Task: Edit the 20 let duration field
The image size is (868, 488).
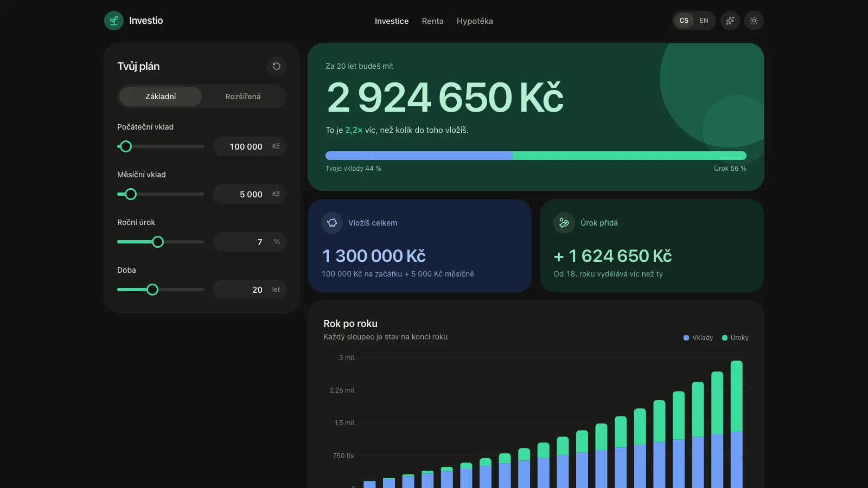Action: tap(250, 290)
